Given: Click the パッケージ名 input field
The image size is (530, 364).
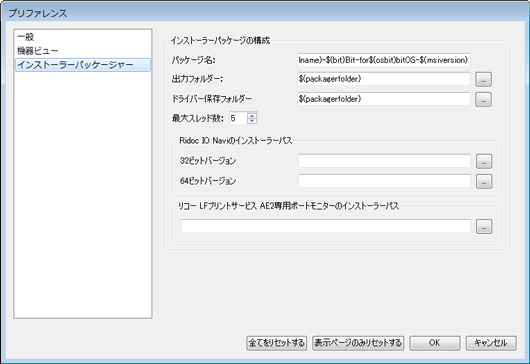Looking at the screenshot, I should pos(384,60).
